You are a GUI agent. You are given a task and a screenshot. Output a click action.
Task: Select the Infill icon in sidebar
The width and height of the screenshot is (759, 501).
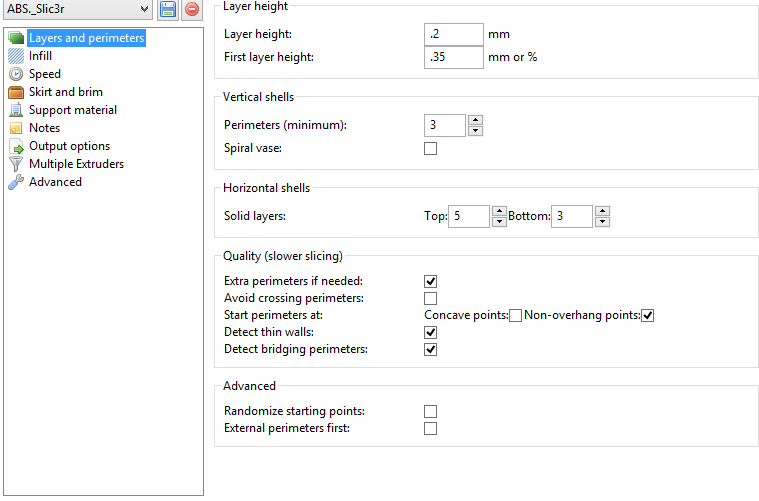click(x=16, y=56)
